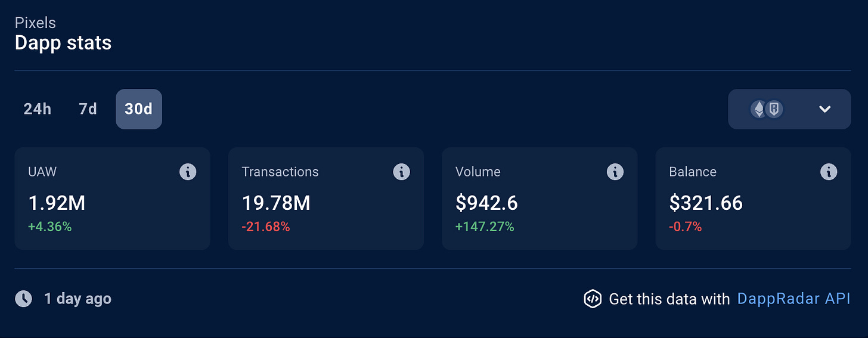Click the '1 day ago' timestamp

[x=77, y=299]
